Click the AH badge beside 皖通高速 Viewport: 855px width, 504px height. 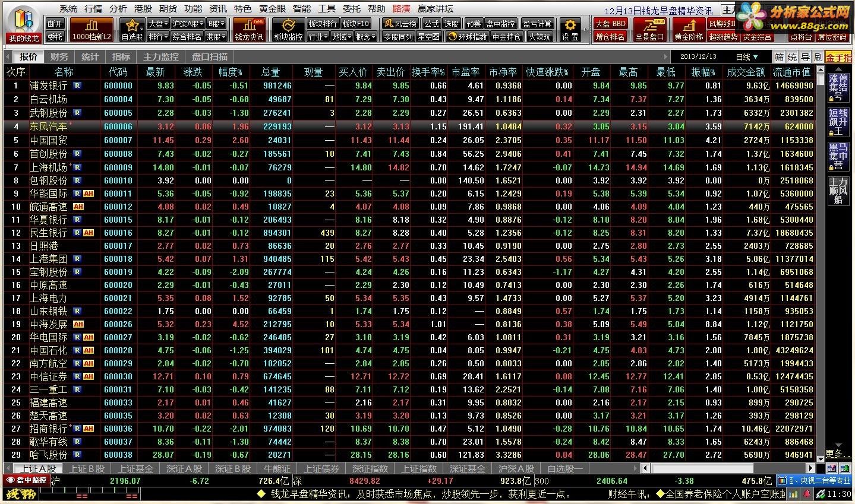tap(78, 207)
